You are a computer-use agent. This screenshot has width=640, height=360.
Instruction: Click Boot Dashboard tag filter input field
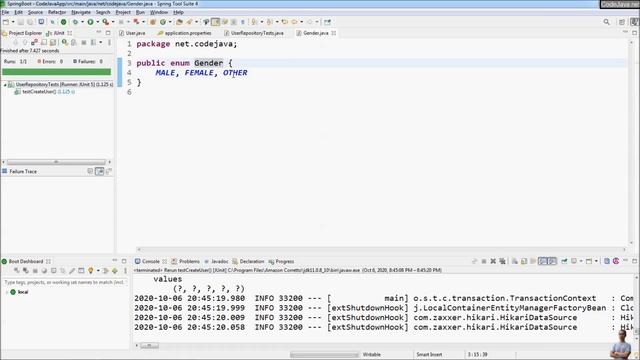pyautogui.click(x=64, y=282)
